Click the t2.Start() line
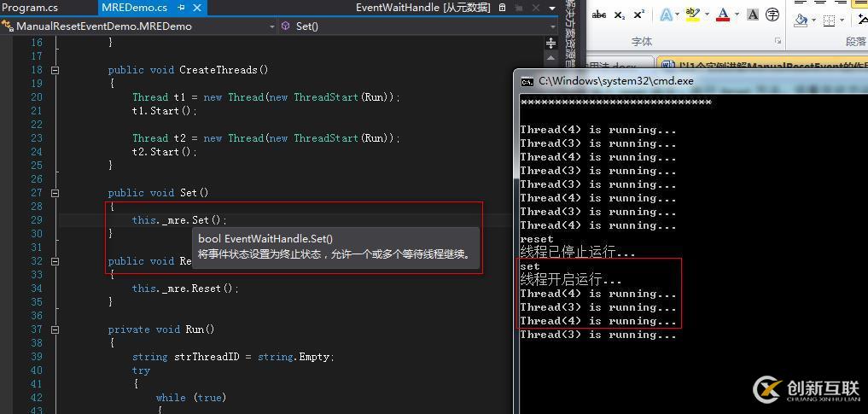The height and width of the screenshot is (414, 868). coord(165,152)
